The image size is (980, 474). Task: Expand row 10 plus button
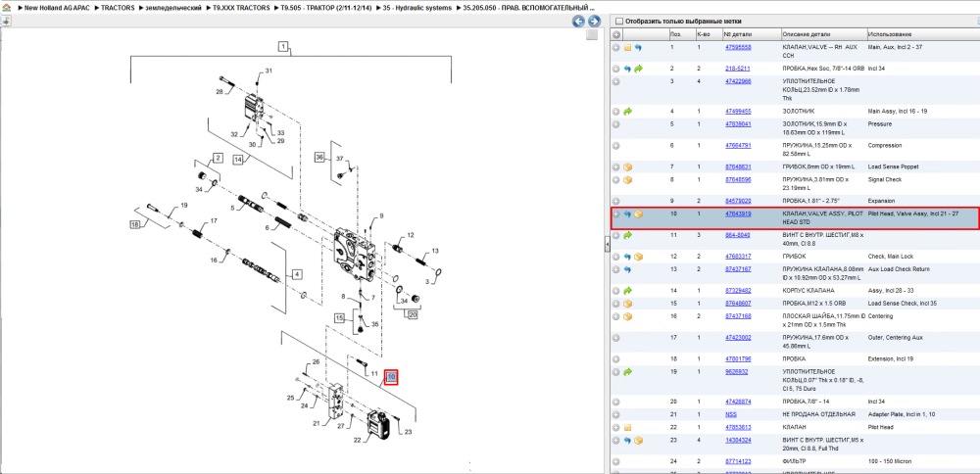(615, 214)
